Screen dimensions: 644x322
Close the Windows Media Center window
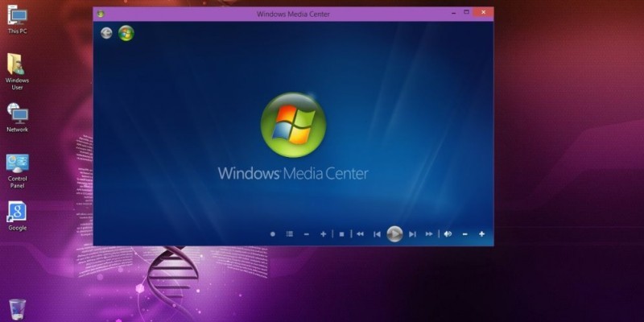point(484,12)
